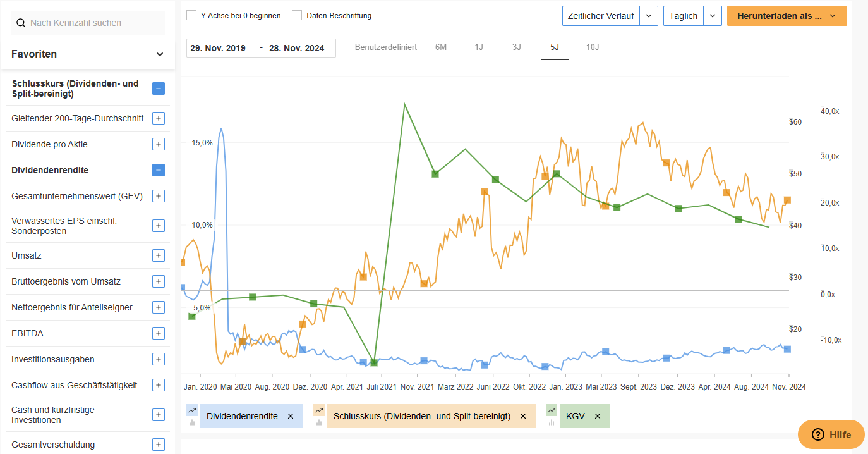
Task: Add Dividende pro Aktie via plus icon
Action: (x=159, y=144)
